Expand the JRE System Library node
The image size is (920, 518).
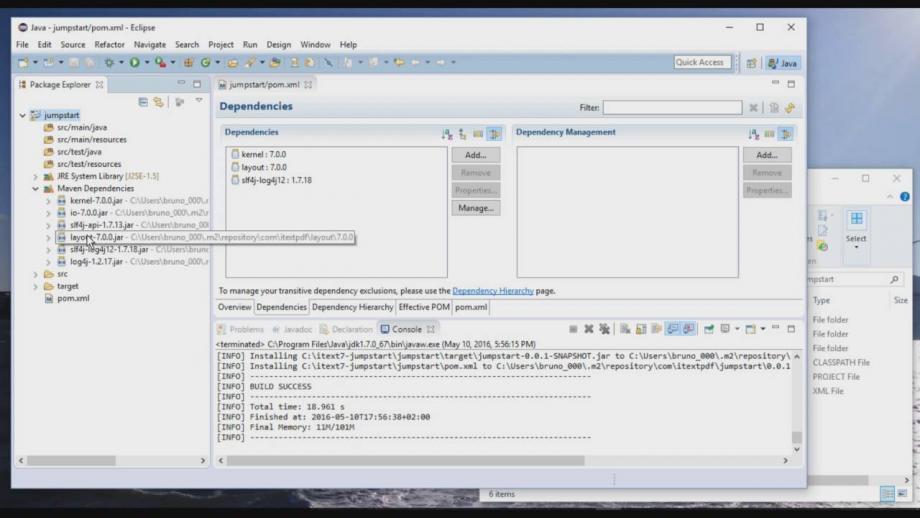[35, 176]
